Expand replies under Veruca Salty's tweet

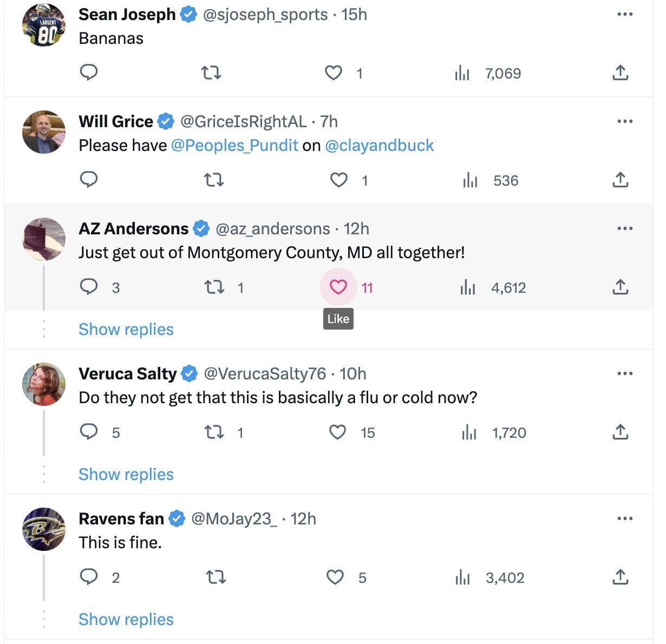[126, 474]
